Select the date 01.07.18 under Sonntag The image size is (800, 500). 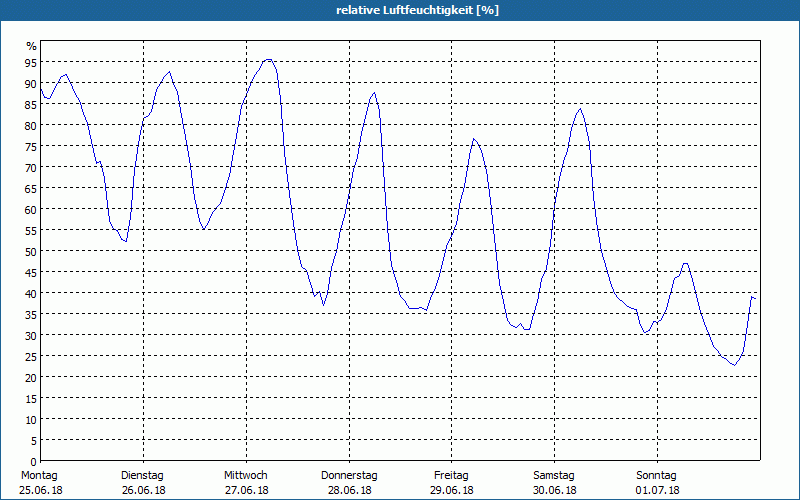click(657, 490)
